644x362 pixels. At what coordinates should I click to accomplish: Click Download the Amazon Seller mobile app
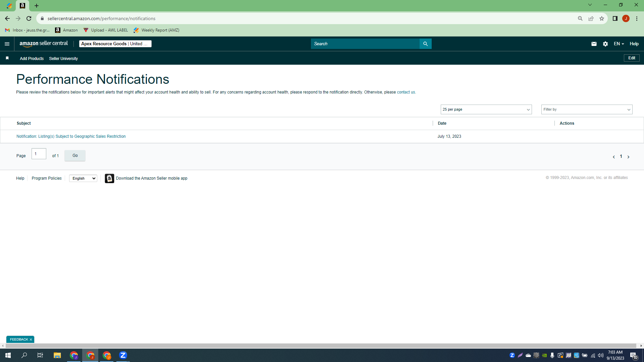click(x=152, y=178)
